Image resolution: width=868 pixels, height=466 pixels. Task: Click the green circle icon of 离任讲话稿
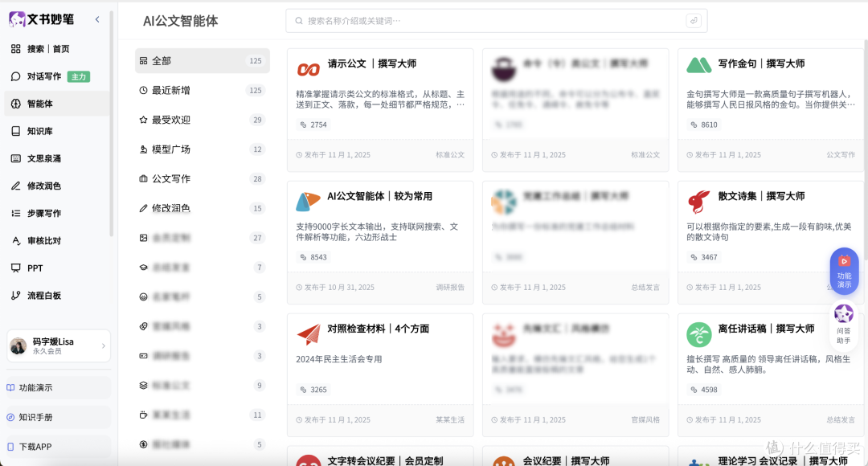click(699, 335)
